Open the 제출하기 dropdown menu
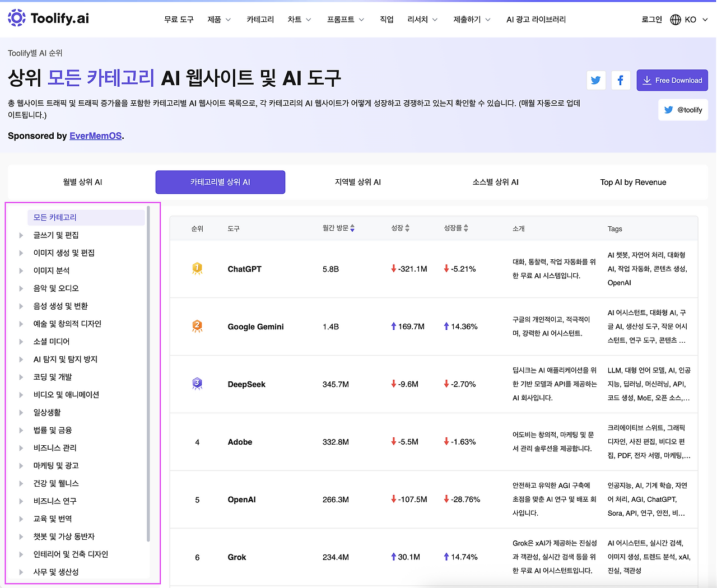The image size is (717, 588). coord(472,20)
